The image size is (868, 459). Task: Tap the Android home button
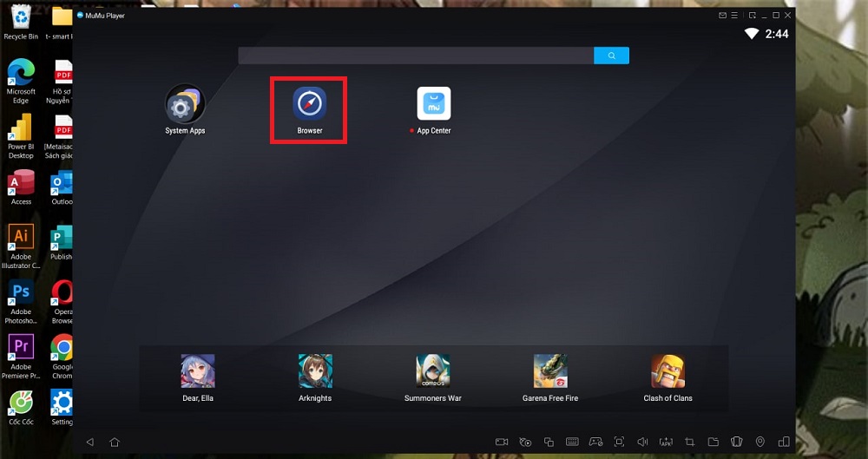coord(115,442)
